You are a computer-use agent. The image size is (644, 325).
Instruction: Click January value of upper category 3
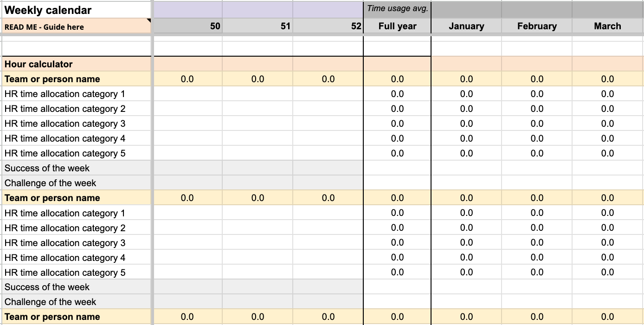click(466, 123)
